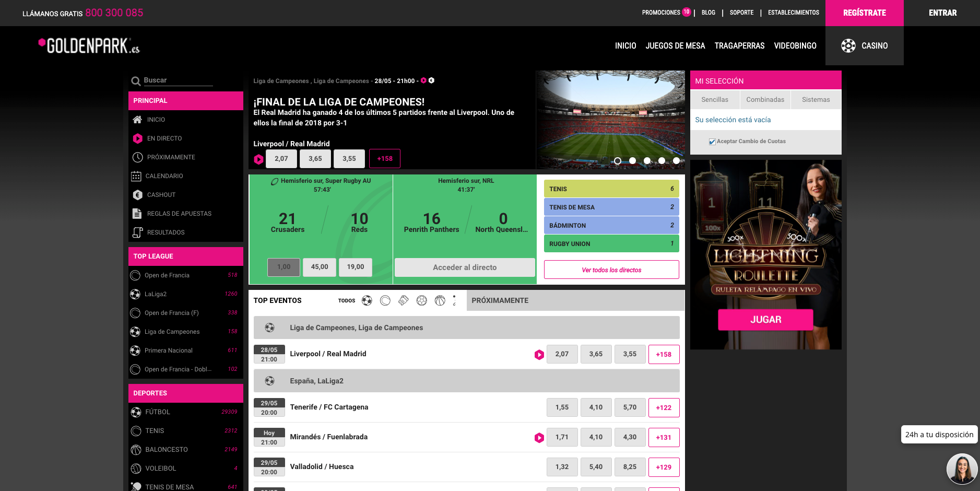Open the Sencillas tab
The height and width of the screenshot is (491, 980).
[x=715, y=100]
